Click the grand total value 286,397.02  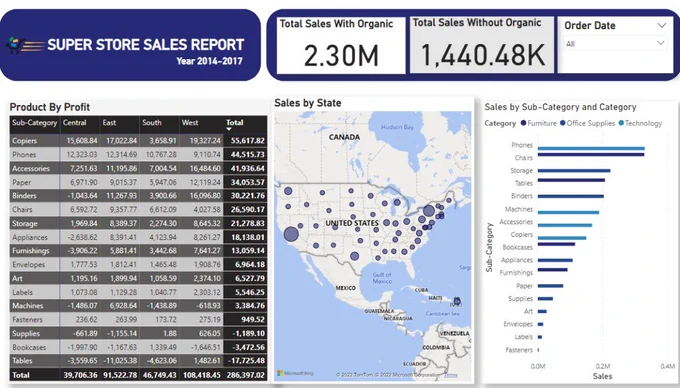point(245,375)
